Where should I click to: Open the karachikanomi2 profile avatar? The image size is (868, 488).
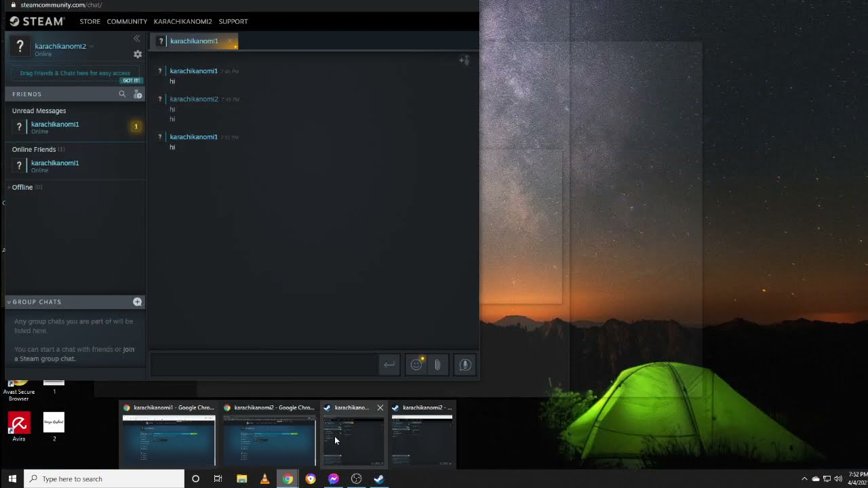(x=20, y=47)
